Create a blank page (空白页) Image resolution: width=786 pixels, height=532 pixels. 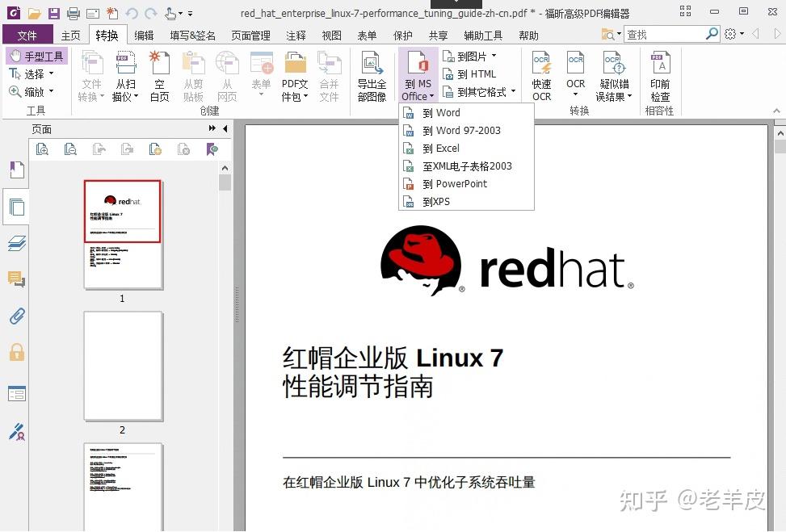tap(159, 77)
